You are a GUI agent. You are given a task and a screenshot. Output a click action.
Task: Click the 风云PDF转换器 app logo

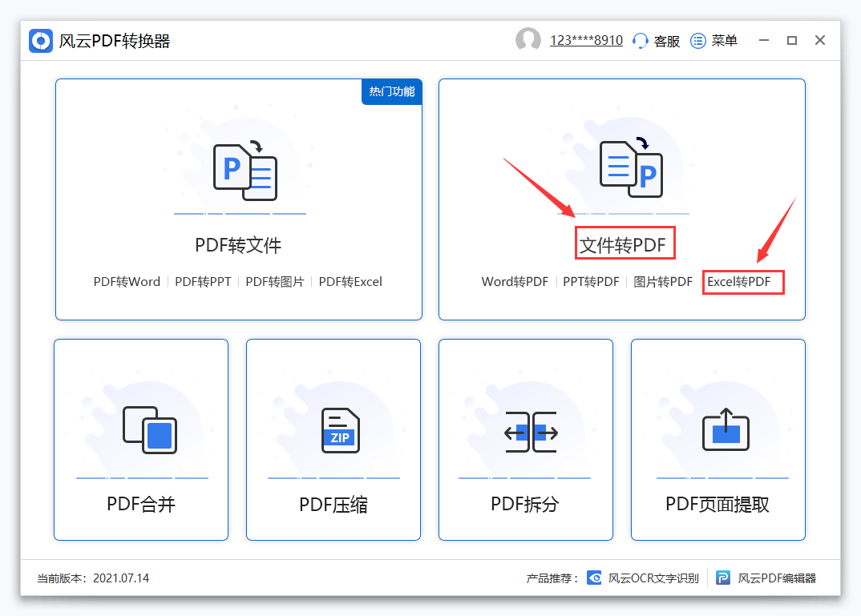coord(40,40)
